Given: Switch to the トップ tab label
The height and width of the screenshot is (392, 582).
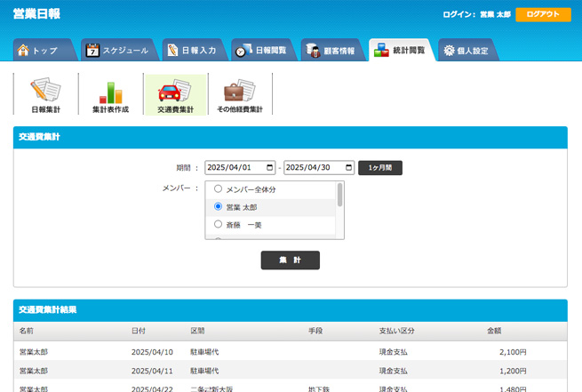Looking at the screenshot, I should pyautogui.click(x=45, y=51).
